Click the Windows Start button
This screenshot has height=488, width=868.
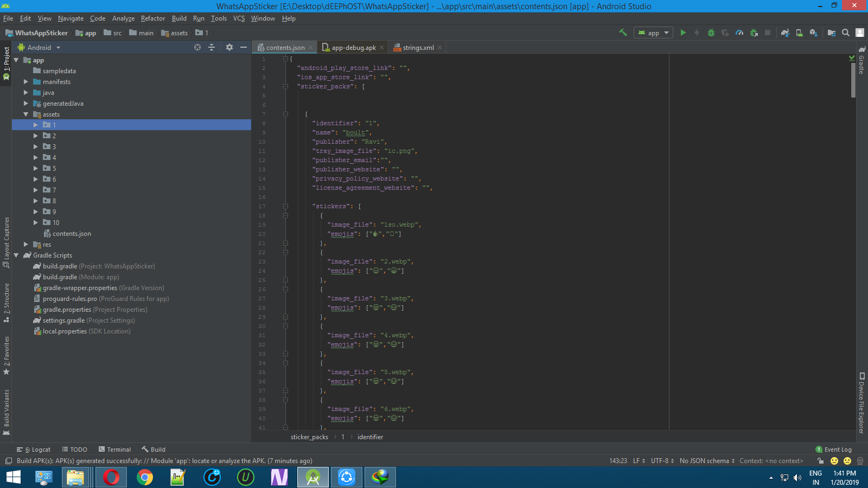tap(14, 477)
